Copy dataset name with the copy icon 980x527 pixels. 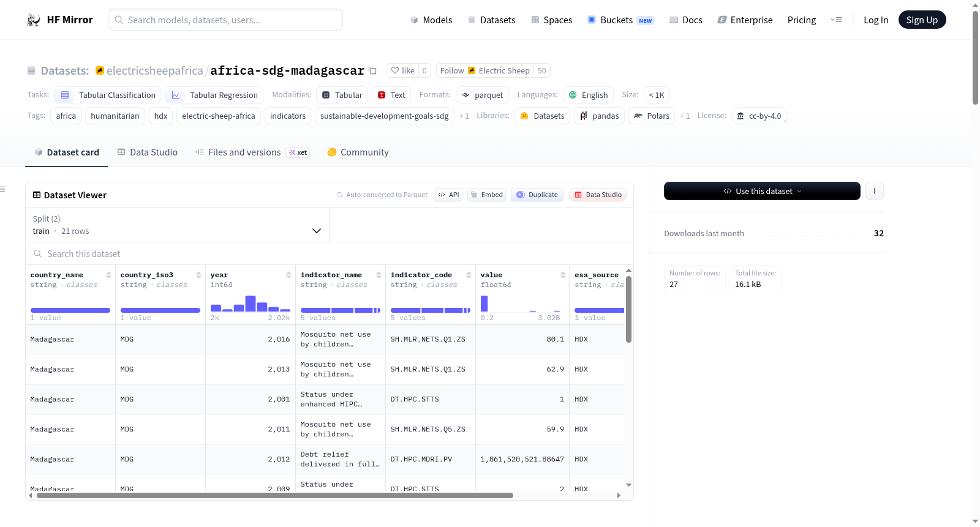click(x=372, y=70)
